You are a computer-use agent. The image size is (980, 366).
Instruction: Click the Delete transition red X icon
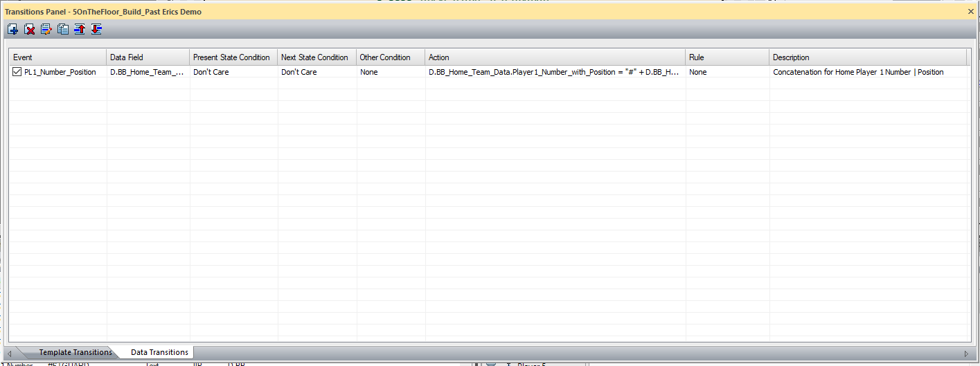click(x=30, y=29)
